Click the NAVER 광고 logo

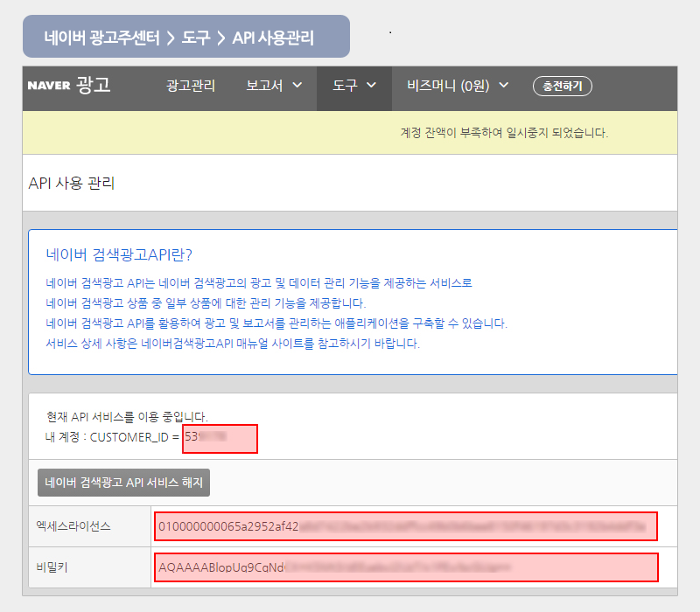[69, 85]
